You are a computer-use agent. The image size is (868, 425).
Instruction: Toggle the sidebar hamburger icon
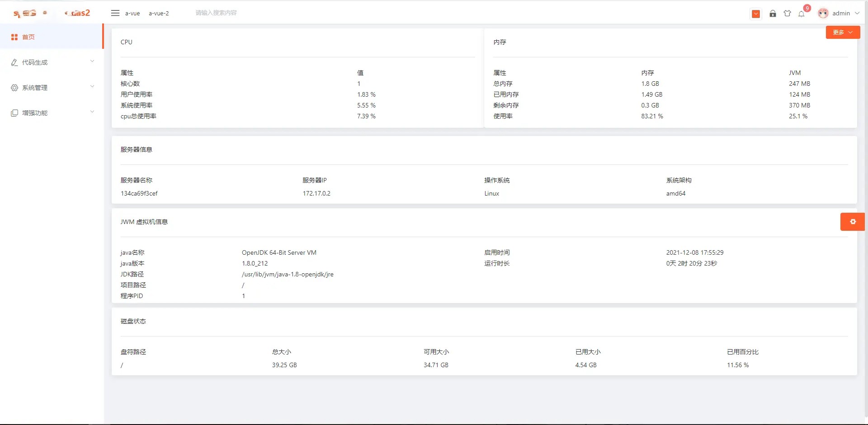click(115, 13)
